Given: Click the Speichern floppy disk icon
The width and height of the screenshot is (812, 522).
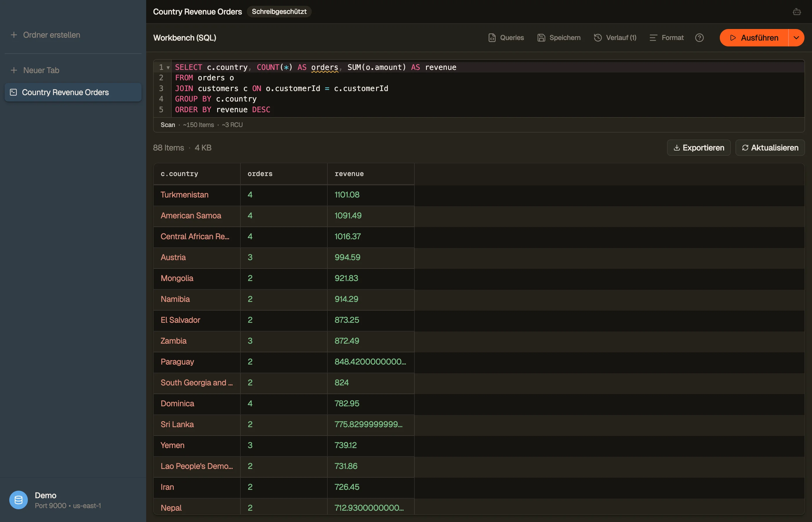Looking at the screenshot, I should pos(541,38).
